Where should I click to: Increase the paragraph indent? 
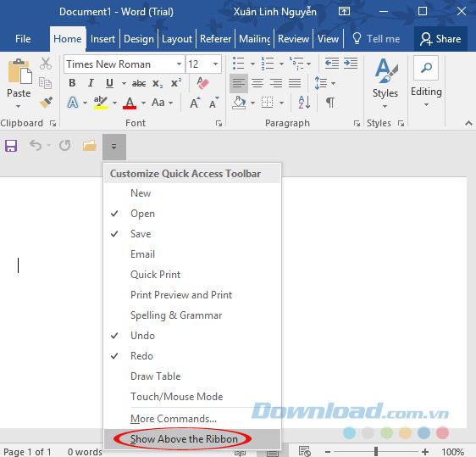(x=351, y=64)
